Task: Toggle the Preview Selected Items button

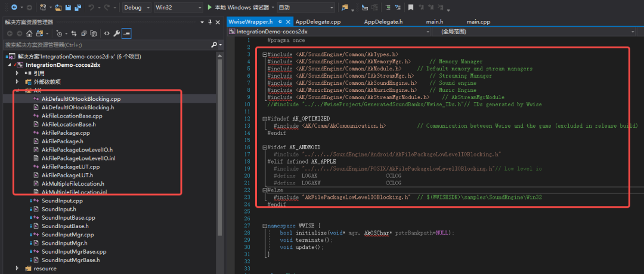Action: point(127,33)
